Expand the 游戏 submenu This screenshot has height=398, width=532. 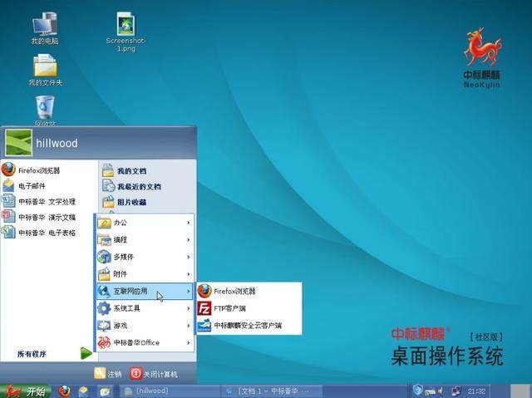click(x=145, y=326)
